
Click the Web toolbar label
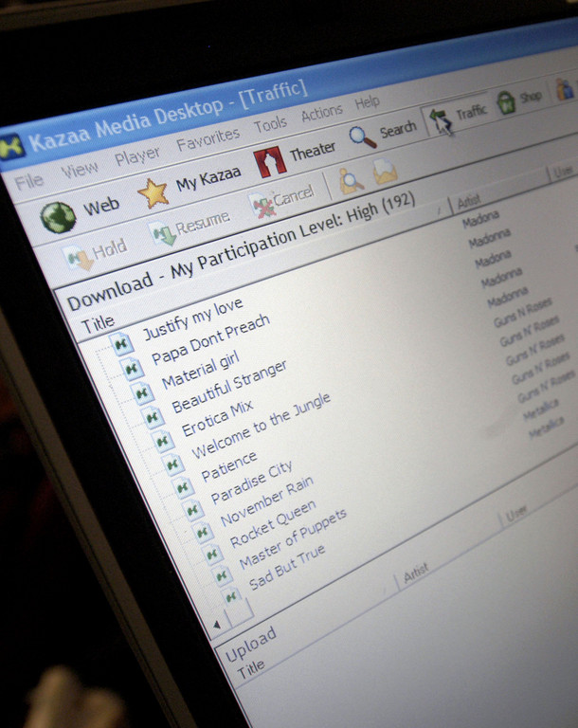(101, 205)
